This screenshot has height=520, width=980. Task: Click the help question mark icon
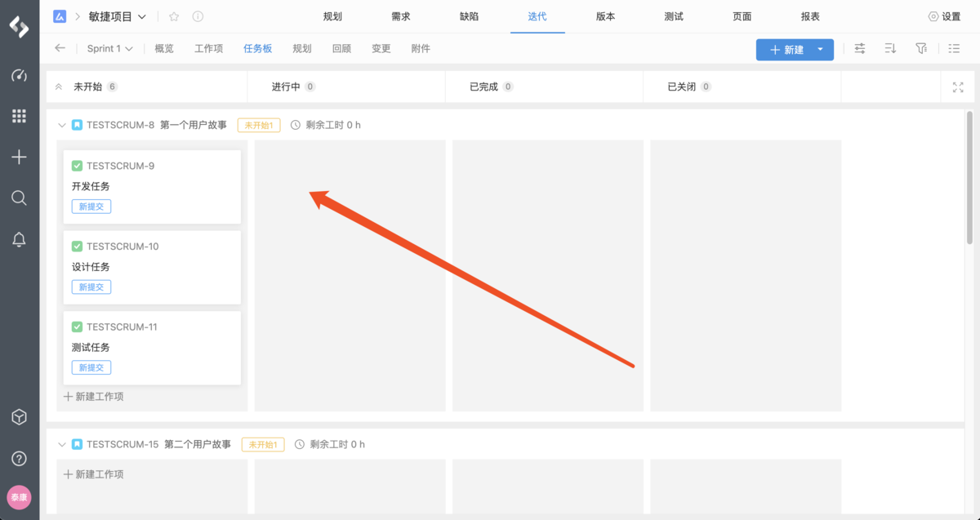pos(19,458)
